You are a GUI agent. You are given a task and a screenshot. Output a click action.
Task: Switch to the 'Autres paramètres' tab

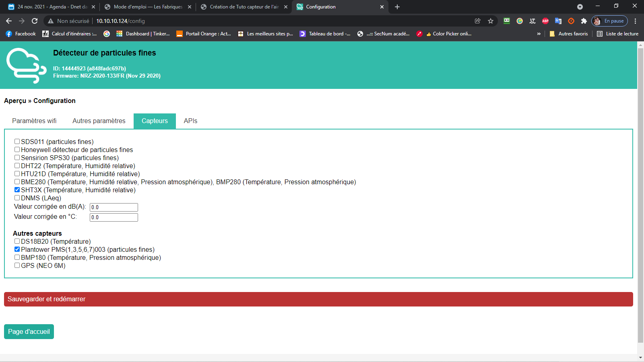tap(99, 121)
